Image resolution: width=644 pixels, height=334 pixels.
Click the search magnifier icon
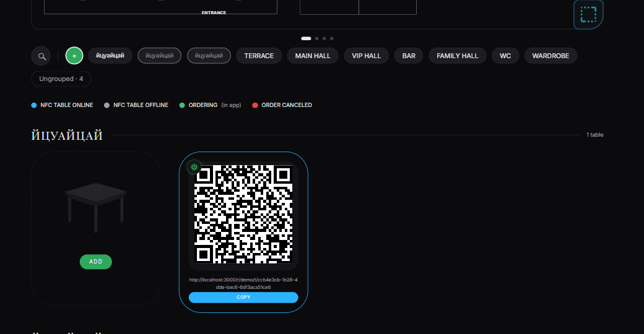[x=41, y=56]
